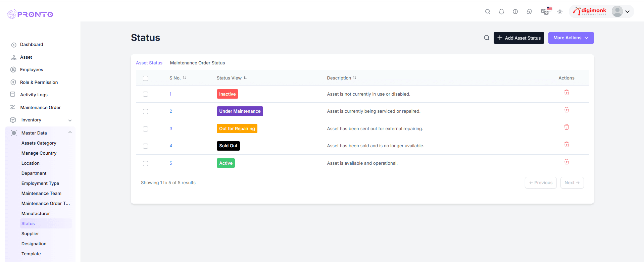This screenshot has height=262, width=644.
Task: Open the top bar search icon
Action: [488, 11]
